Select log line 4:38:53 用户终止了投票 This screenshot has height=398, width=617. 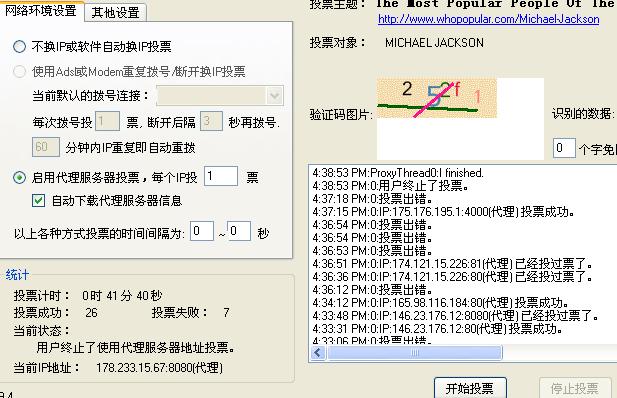pyautogui.click(x=390, y=186)
